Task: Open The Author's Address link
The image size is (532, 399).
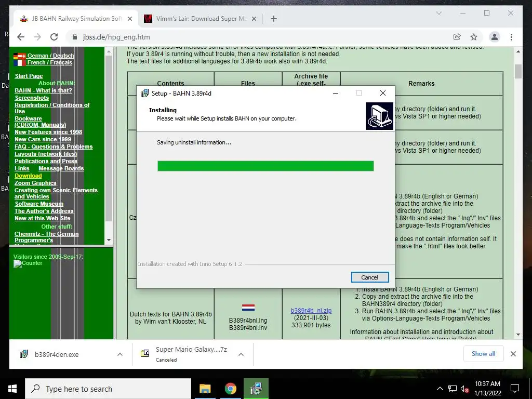Action: click(44, 211)
